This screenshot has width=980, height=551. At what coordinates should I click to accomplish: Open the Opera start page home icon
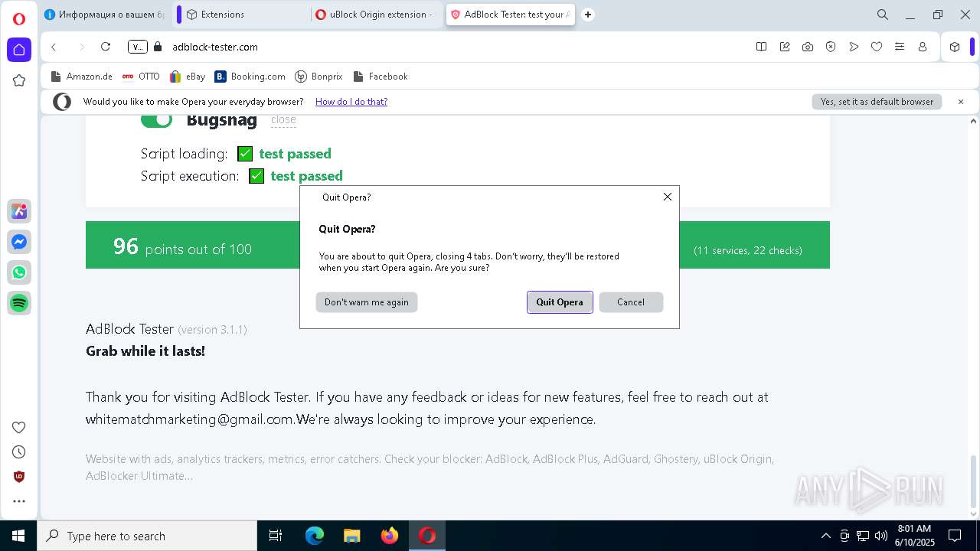[x=19, y=50]
